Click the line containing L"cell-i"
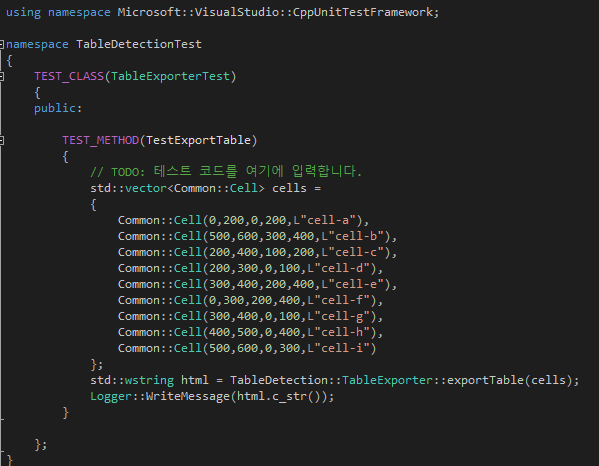The height and width of the screenshot is (466, 599). point(247,349)
